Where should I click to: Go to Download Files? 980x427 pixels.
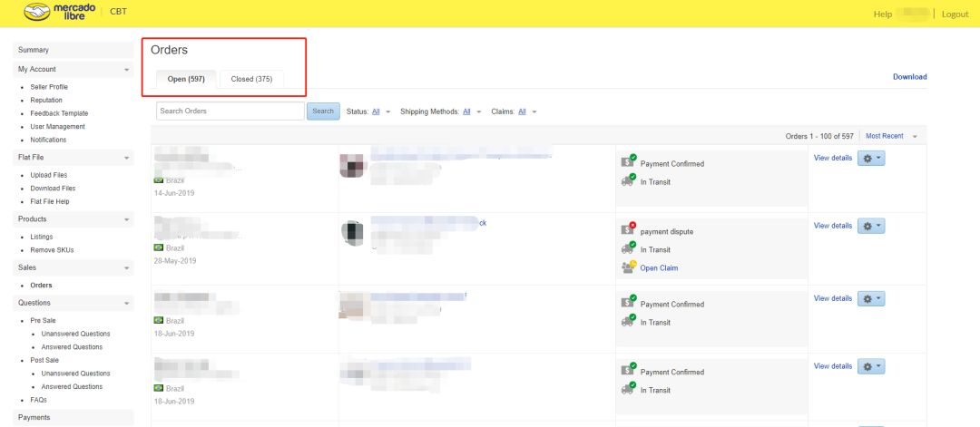pos(53,189)
